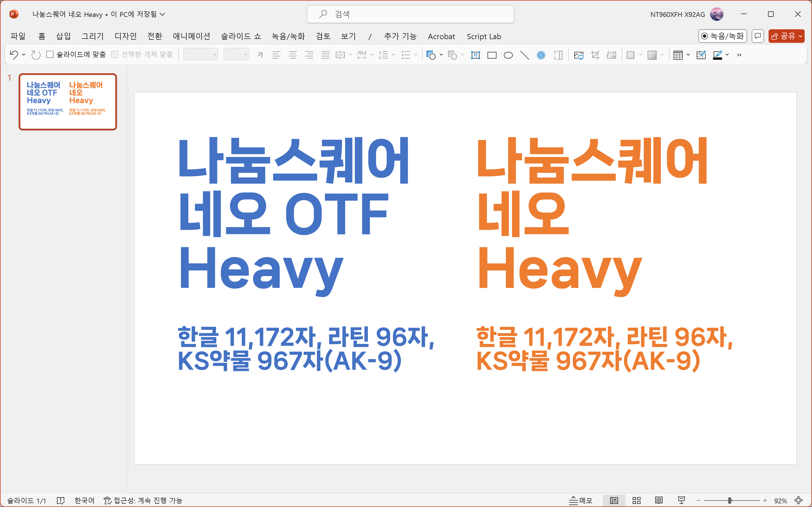Expand the file save location chevron
This screenshot has width=812, height=507.
[162, 14]
